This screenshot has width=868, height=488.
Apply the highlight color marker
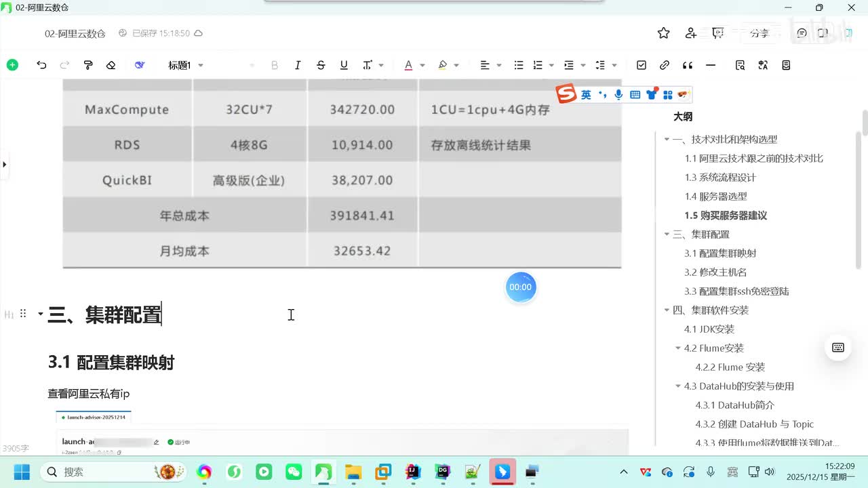443,65
